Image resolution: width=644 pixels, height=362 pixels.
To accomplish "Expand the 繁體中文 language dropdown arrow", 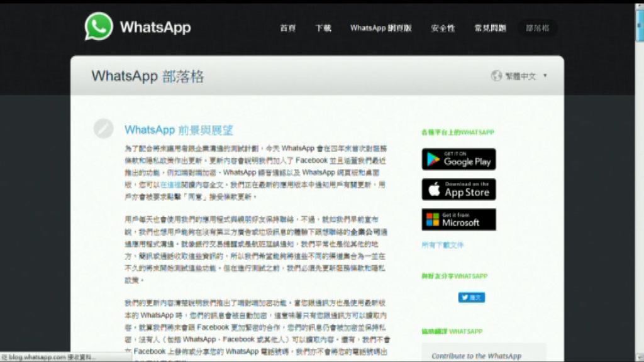I will click(x=545, y=76).
